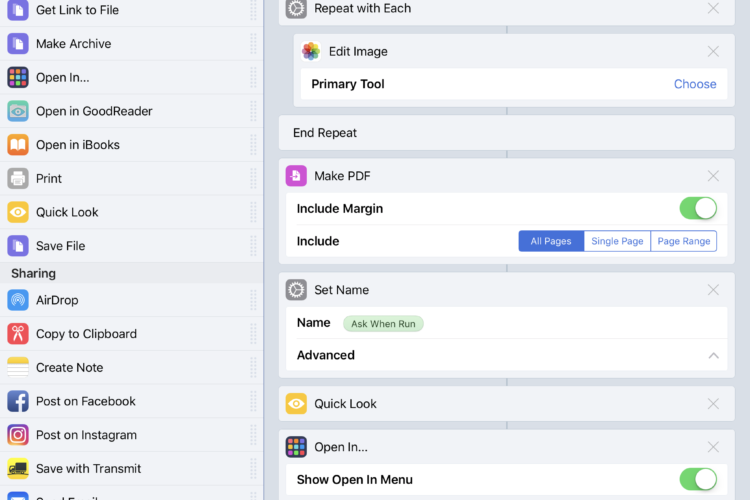The height and width of the screenshot is (500, 750).
Task: Click the Print action printer icon
Action: (x=18, y=178)
